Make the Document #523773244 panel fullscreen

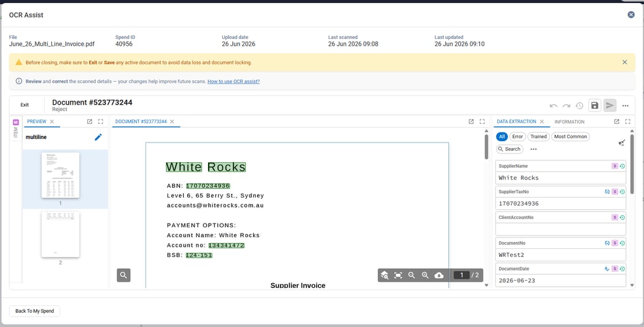(x=482, y=121)
